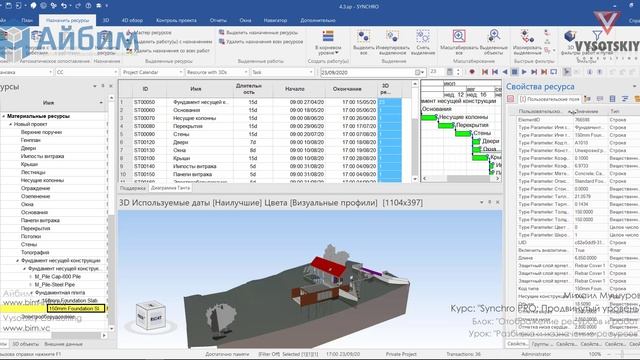This screenshot has width=640, height=360.
Task: Click the Redo arrow in quick access toolbar
Action: [x=78, y=6]
